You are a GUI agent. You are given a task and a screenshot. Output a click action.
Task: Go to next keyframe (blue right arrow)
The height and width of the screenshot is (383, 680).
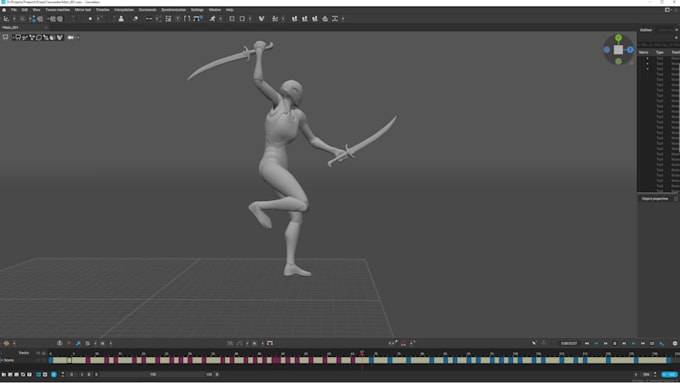point(634,343)
